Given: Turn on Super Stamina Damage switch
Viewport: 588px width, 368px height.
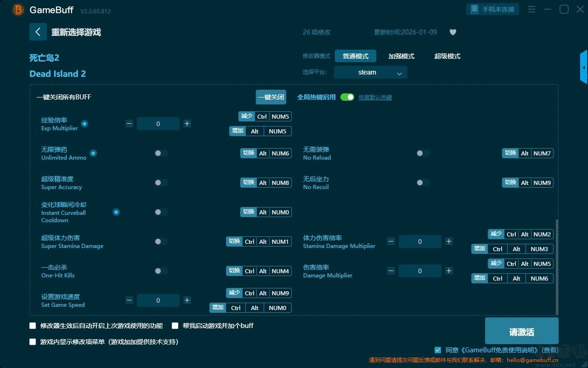Looking at the screenshot, I should 161,241.
